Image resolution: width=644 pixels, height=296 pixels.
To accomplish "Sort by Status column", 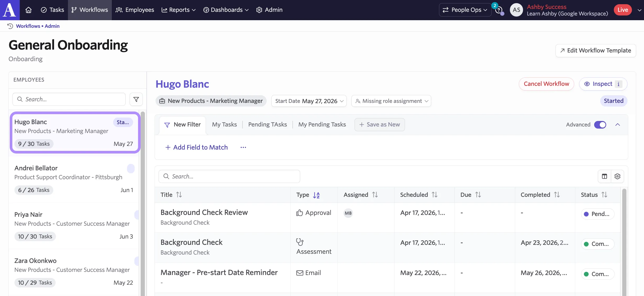I will [604, 195].
